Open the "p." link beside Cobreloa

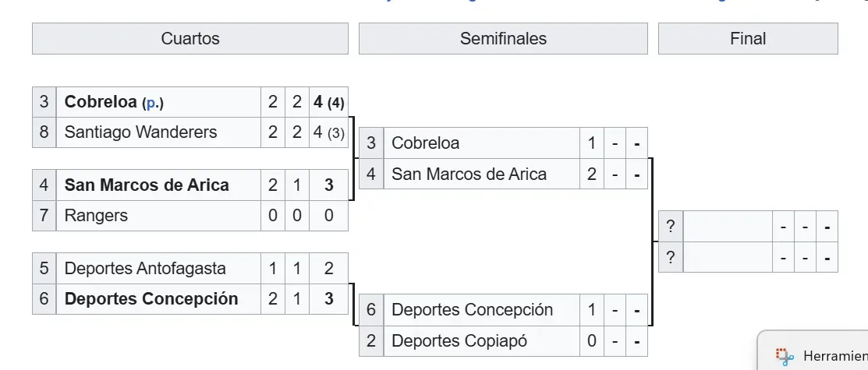point(151,103)
